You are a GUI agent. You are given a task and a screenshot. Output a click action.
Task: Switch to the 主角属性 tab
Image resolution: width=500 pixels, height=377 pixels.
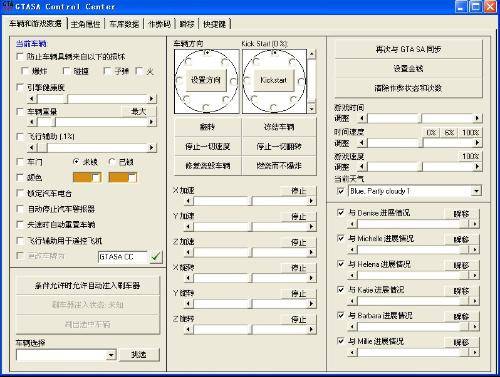pos(86,24)
